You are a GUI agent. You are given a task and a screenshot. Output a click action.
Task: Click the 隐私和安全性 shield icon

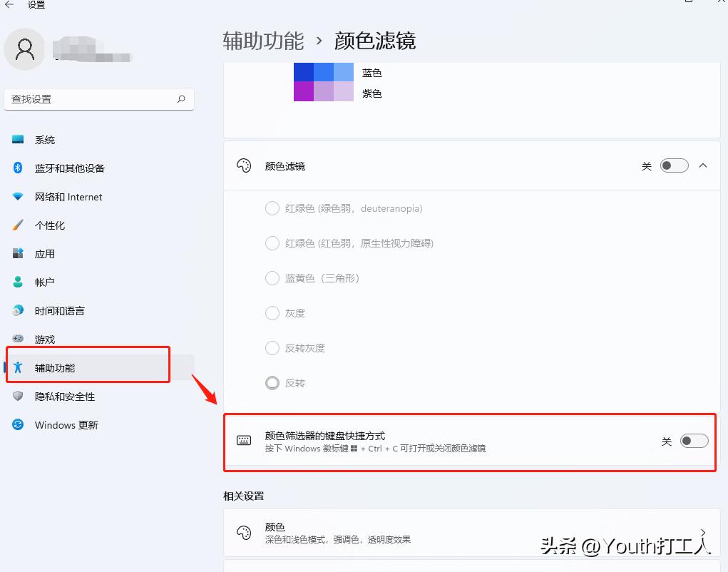pyautogui.click(x=19, y=397)
